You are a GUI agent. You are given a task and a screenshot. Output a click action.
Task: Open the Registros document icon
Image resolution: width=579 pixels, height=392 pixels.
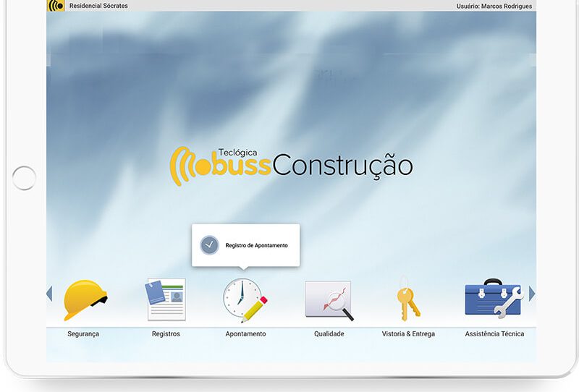point(166,299)
